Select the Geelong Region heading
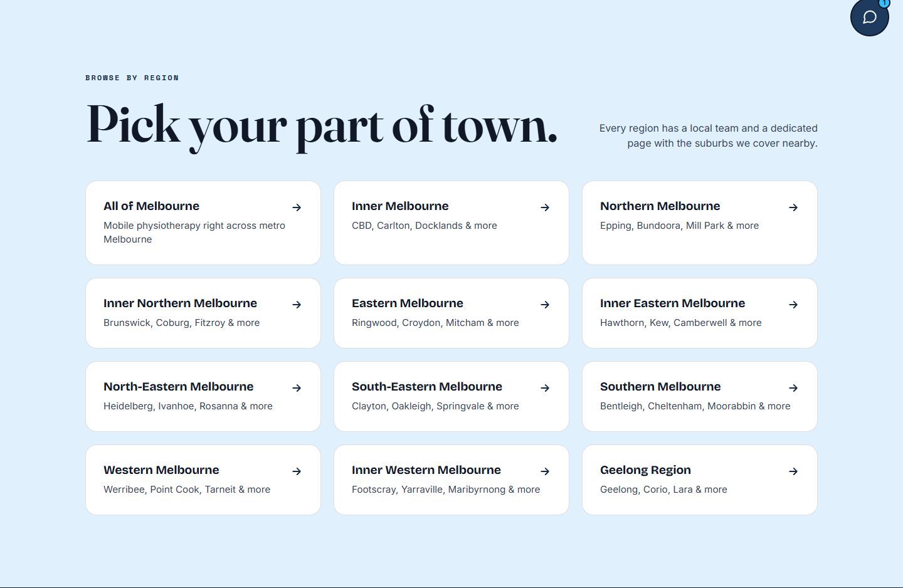The image size is (903, 588). [x=645, y=470]
